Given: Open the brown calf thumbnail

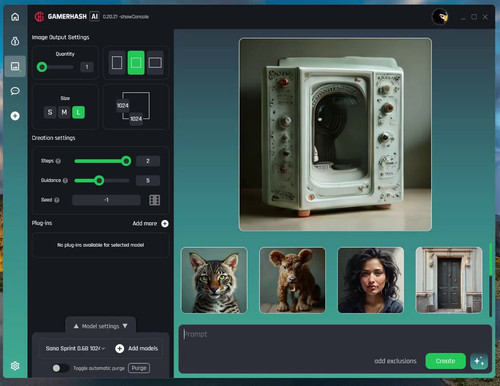Looking at the screenshot, I should [x=292, y=280].
